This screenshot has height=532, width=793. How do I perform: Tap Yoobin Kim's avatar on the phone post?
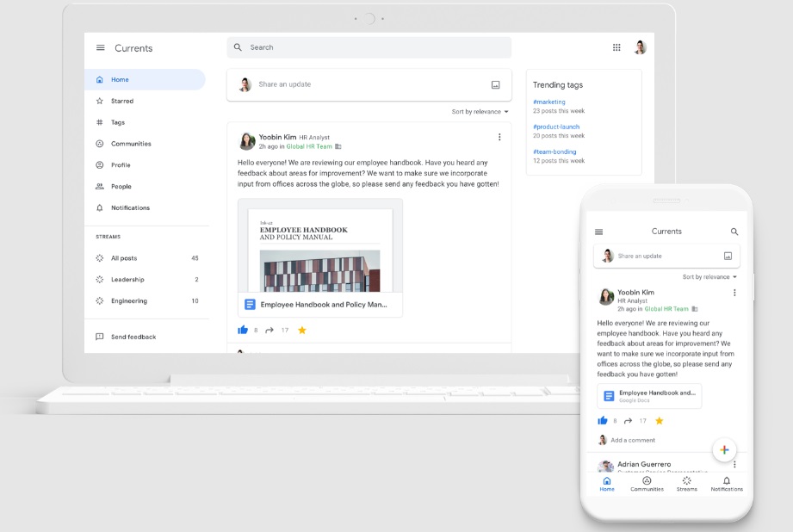606,297
